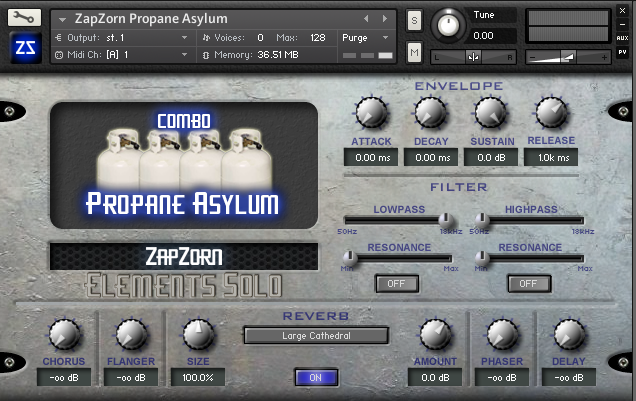Toggle the Reverb ON button
This screenshot has width=636, height=401.
pos(316,377)
